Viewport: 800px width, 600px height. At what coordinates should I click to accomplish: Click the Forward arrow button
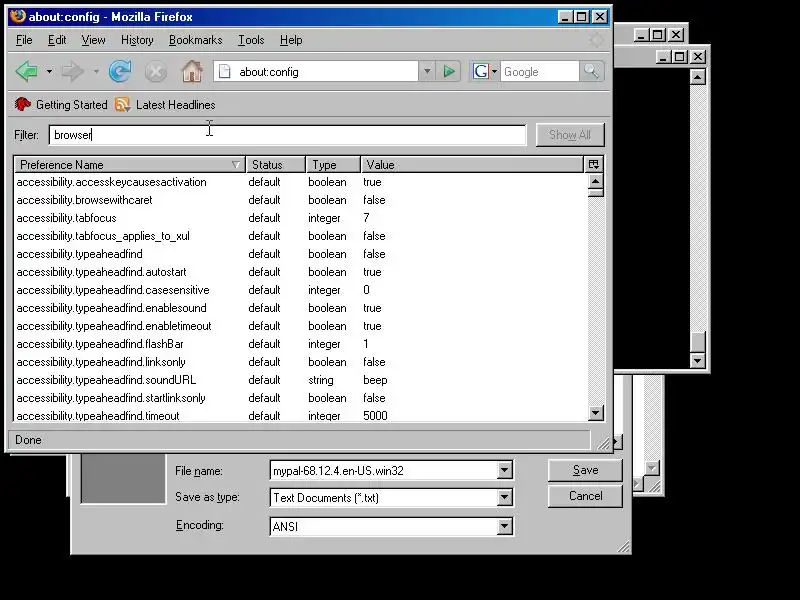click(72, 71)
